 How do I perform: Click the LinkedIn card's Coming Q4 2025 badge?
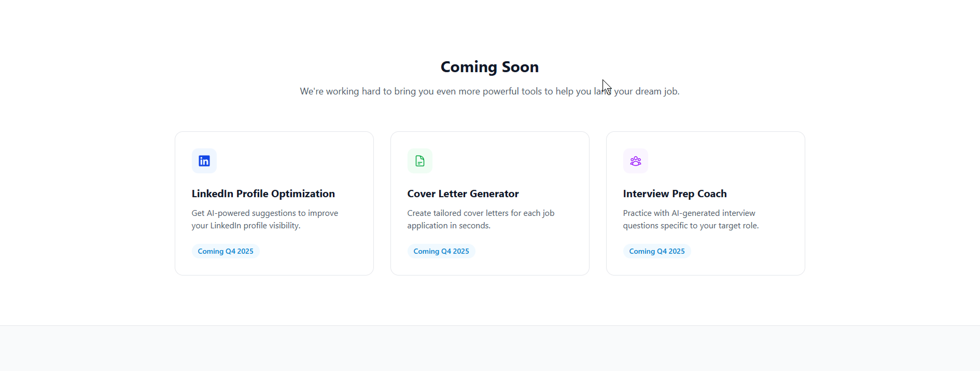coord(226,251)
